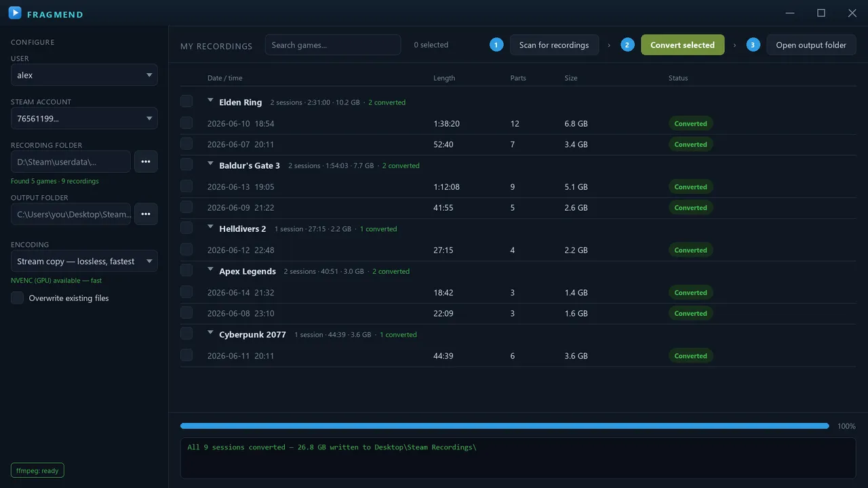The image size is (868, 488).
Task: Click the ffmpeg: ready status badge
Action: coord(37,470)
